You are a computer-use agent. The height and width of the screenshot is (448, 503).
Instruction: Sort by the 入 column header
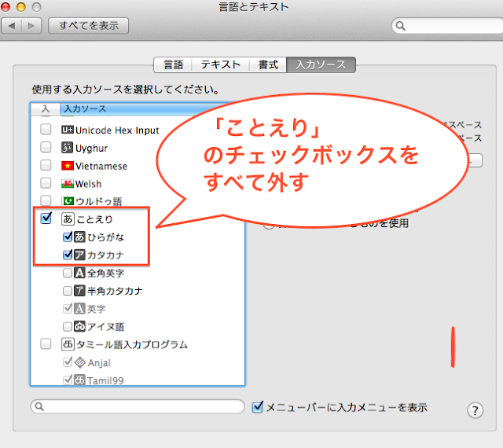click(46, 108)
